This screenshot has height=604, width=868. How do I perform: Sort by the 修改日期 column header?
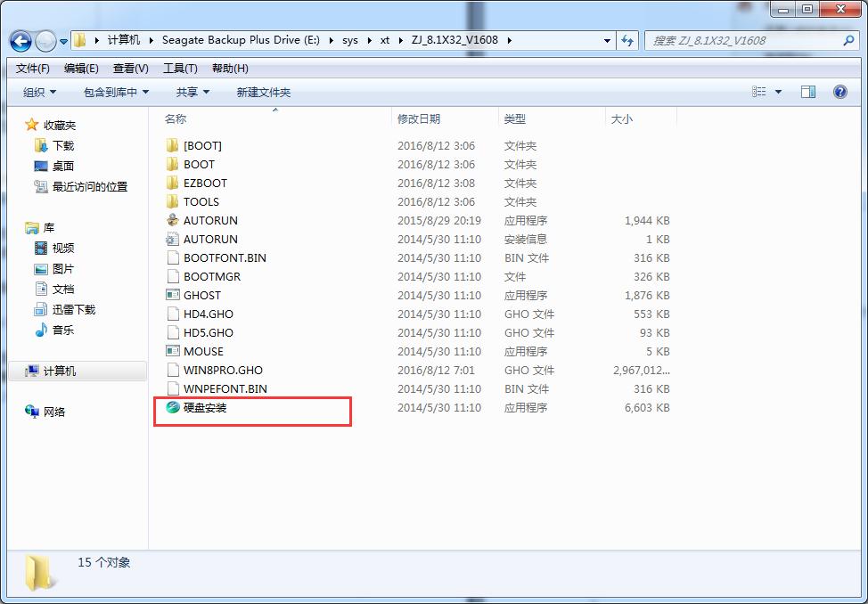[x=419, y=118]
